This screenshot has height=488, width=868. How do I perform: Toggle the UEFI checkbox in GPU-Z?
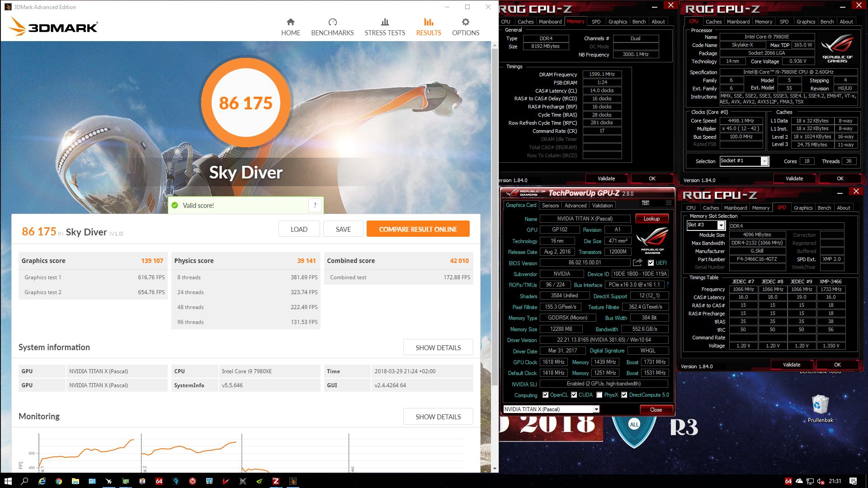click(651, 263)
